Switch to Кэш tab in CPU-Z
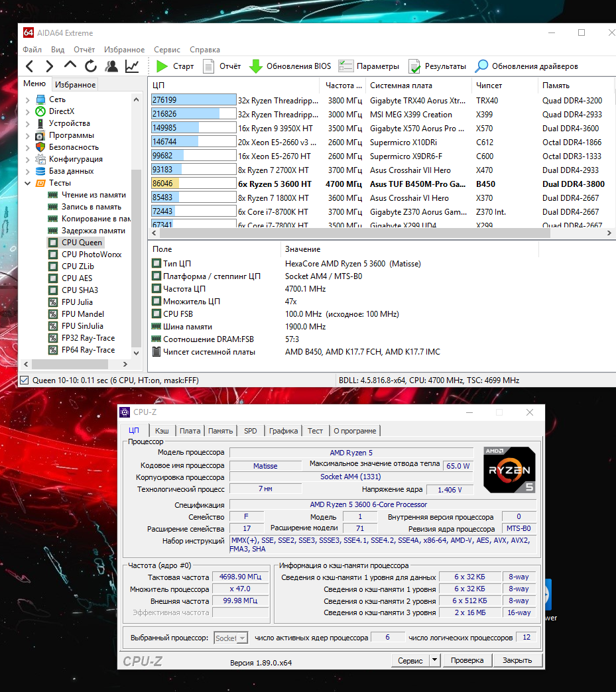The image size is (616, 692). click(162, 431)
